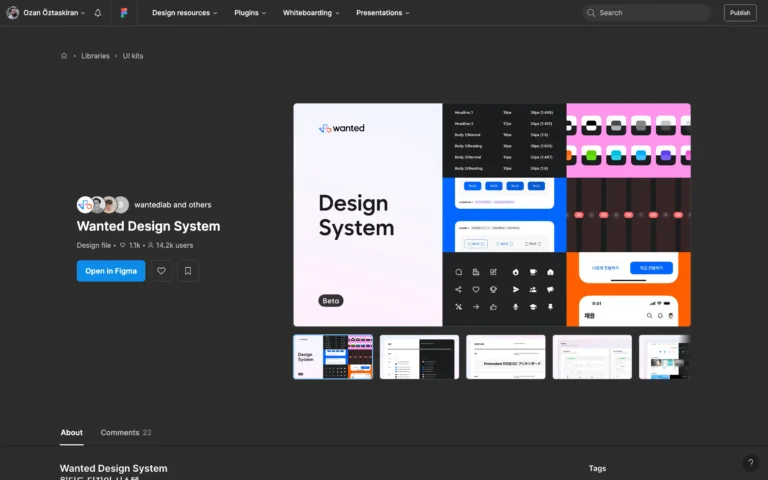
Task: Open the Whiteboarding dropdown
Action: 311,13
